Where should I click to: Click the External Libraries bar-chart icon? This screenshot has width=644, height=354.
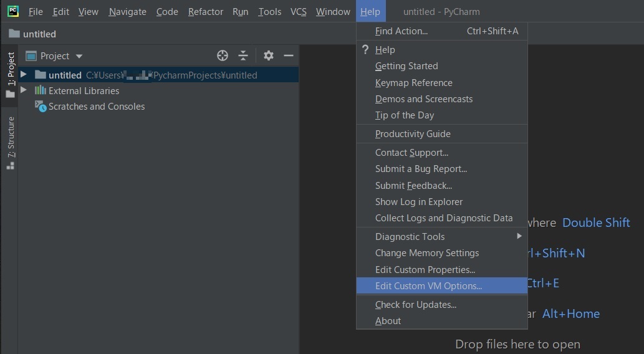click(x=41, y=90)
